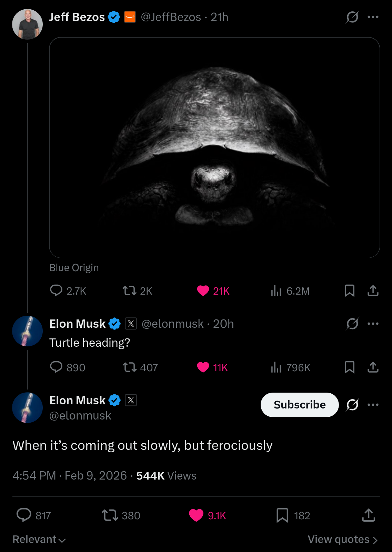Subscribe to Elon Musk
This screenshot has width=392, height=552.
[x=299, y=405]
